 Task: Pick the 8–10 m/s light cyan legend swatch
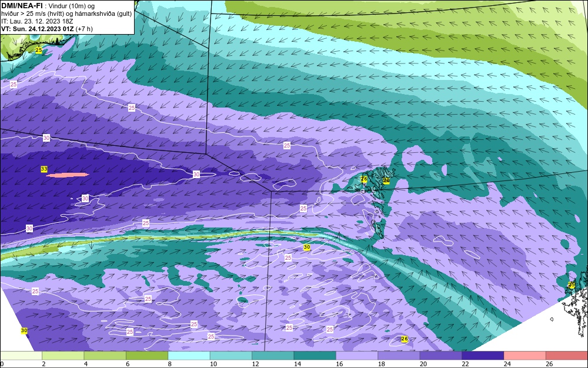pyautogui.click(x=189, y=356)
